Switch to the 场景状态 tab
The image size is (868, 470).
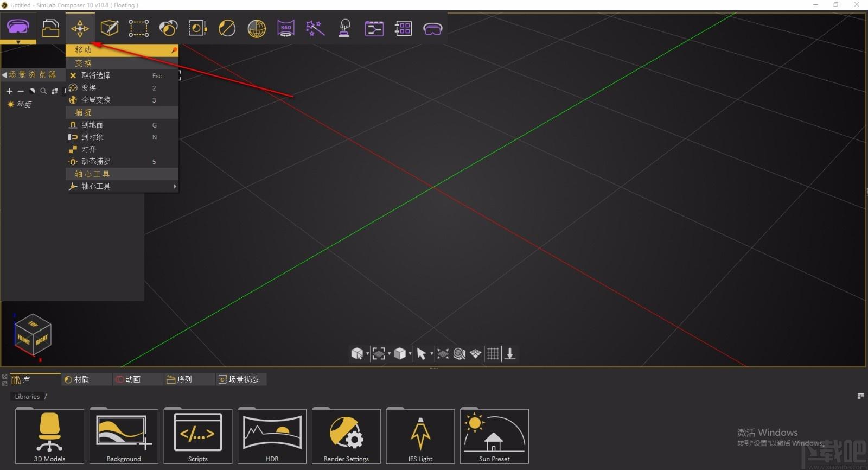(x=241, y=379)
